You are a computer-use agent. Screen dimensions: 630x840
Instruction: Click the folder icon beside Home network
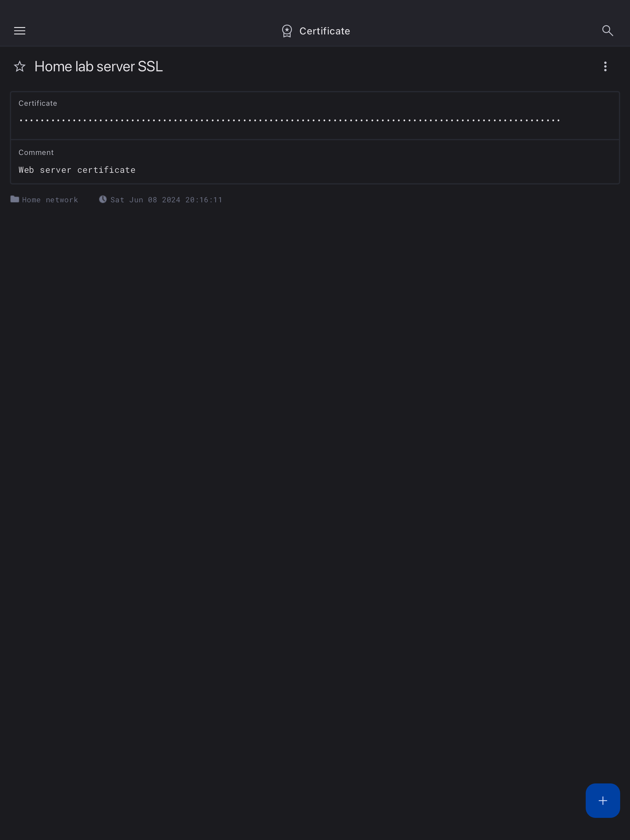pos(15,199)
